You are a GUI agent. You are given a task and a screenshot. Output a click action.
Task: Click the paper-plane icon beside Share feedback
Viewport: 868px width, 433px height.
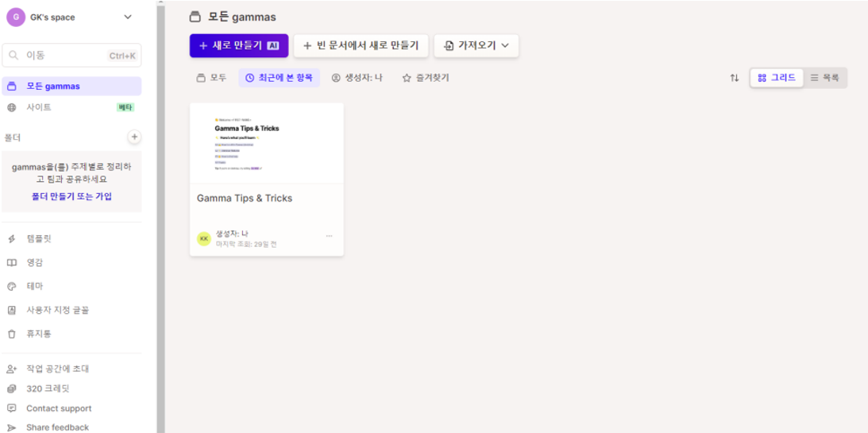(x=12, y=427)
